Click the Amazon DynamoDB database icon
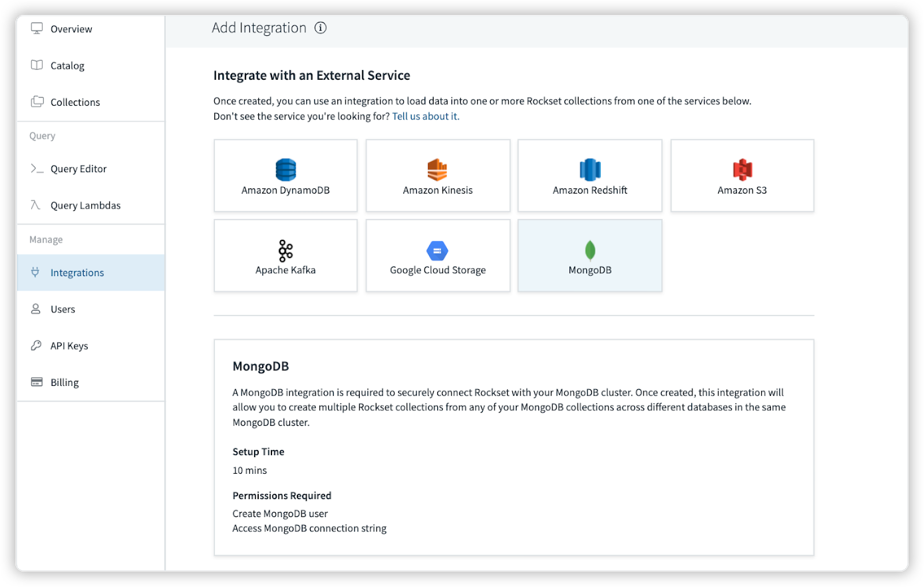The width and height of the screenshot is (924, 587). [x=285, y=170]
